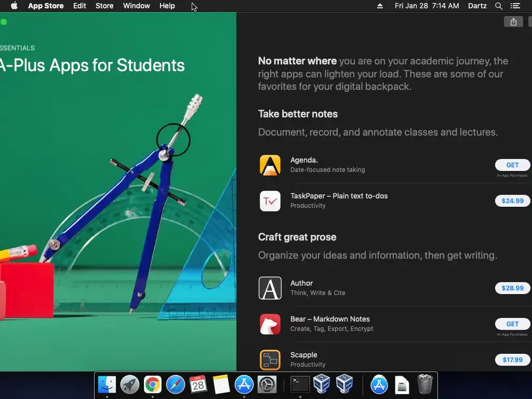Open the disk image file in dock
This screenshot has height=399, width=532.
click(x=402, y=384)
